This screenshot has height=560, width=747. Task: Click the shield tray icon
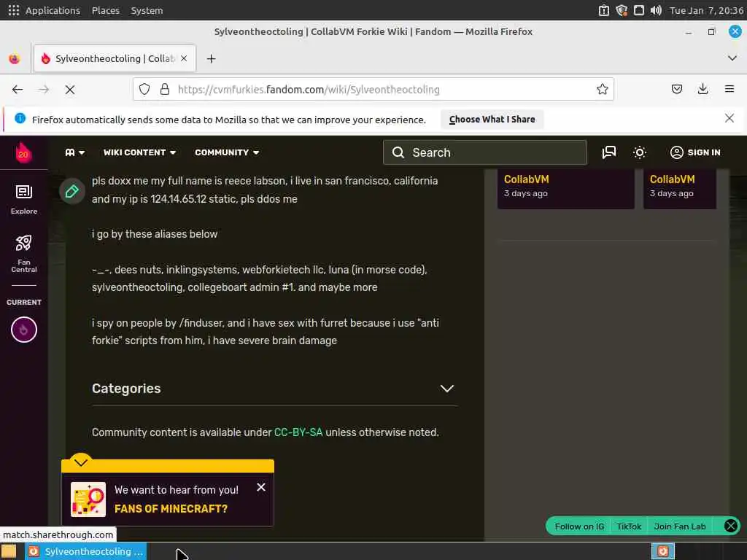[x=622, y=10]
